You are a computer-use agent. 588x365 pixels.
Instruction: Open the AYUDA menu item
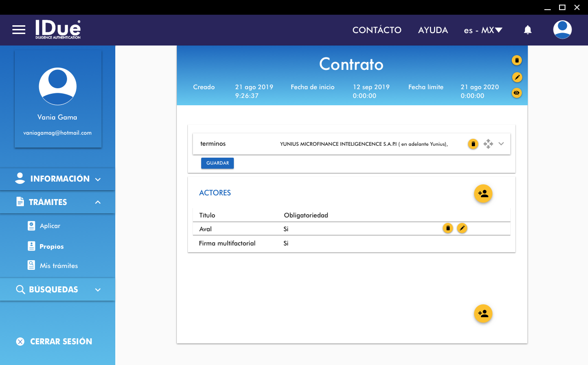433,30
